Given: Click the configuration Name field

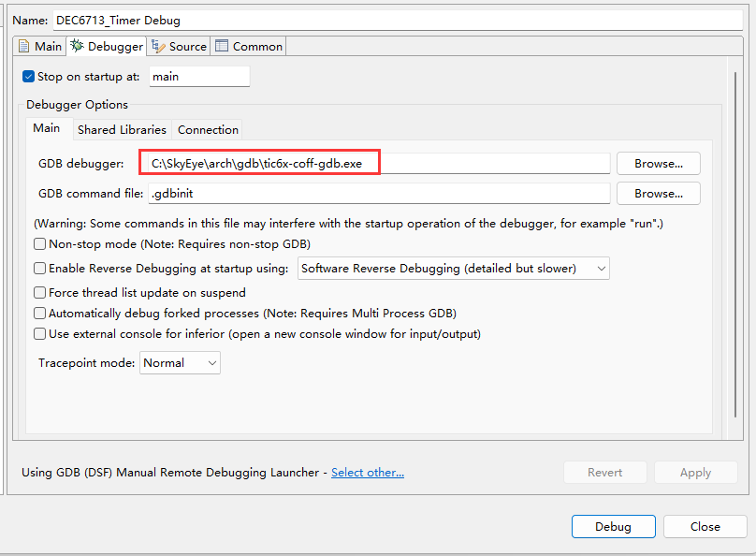Looking at the screenshot, I should pos(398,21).
